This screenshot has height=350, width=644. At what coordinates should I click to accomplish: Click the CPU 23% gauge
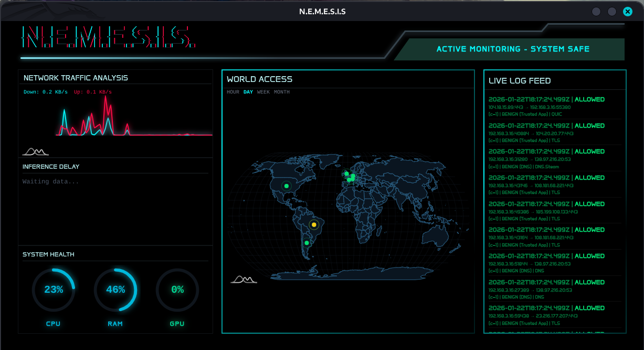pyautogui.click(x=54, y=290)
